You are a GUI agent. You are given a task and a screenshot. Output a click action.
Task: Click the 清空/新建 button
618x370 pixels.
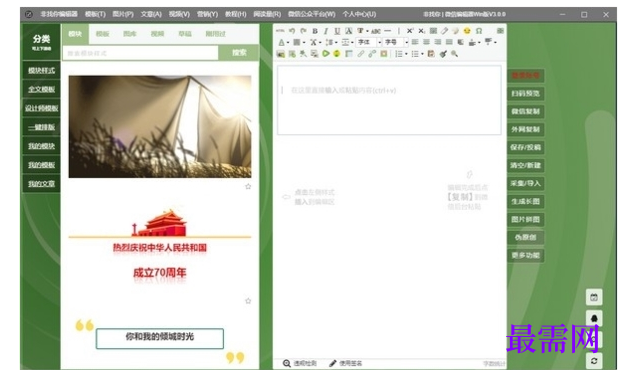click(x=525, y=165)
